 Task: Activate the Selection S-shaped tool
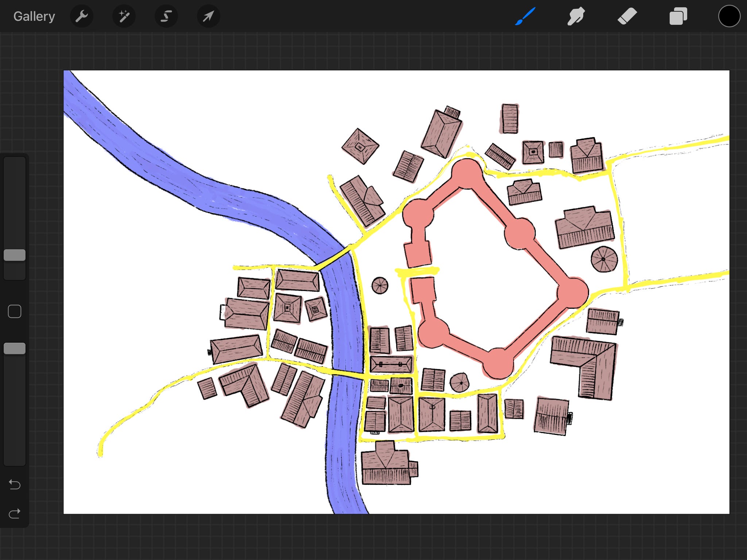click(x=166, y=16)
